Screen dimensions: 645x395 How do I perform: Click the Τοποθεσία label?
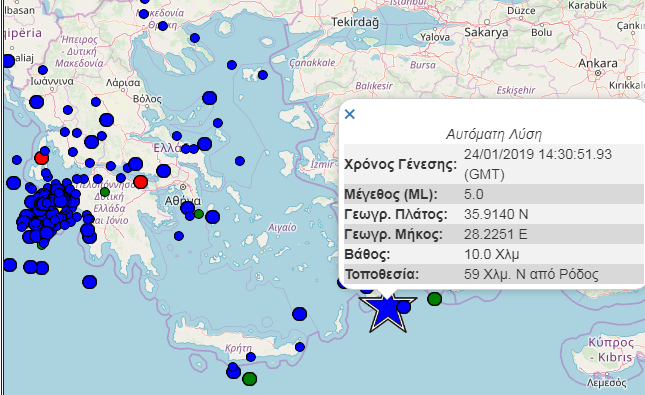pyautogui.click(x=381, y=274)
